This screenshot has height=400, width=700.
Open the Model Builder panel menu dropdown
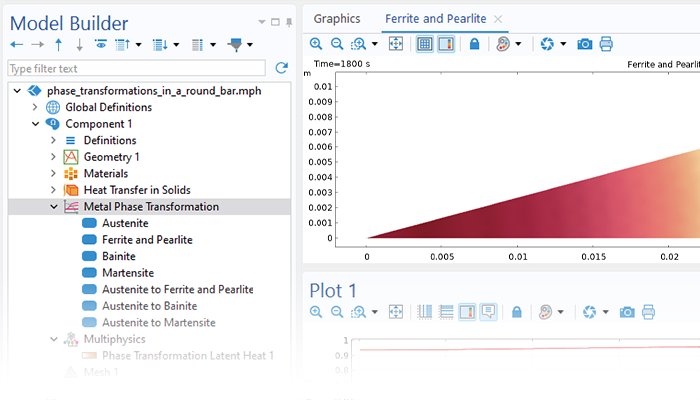[x=262, y=22]
